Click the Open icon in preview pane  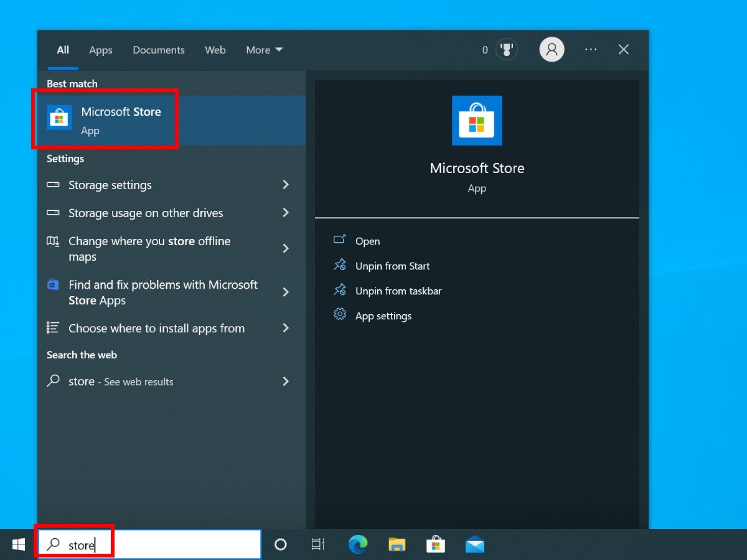click(339, 240)
